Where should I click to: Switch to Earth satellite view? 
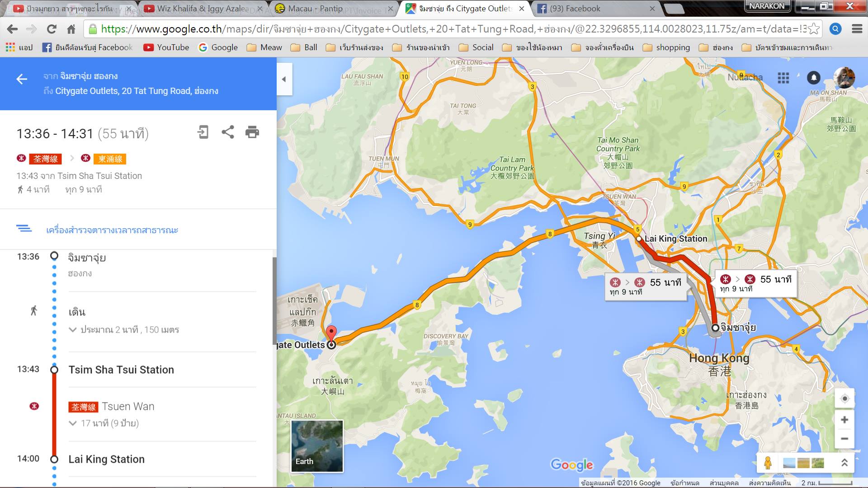(x=317, y=446)
